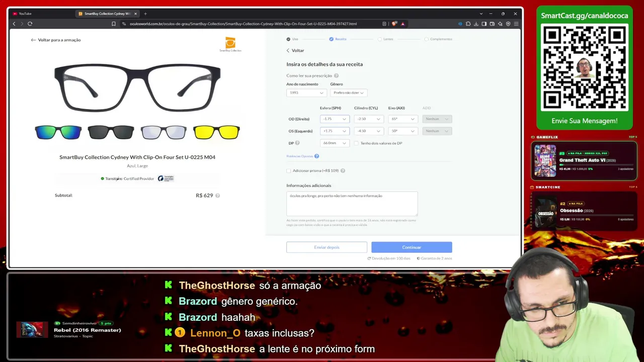Screen dimensions: 644x362
Task: Open 'Como ler sua prescrição' link
Action: coord(309,76)
